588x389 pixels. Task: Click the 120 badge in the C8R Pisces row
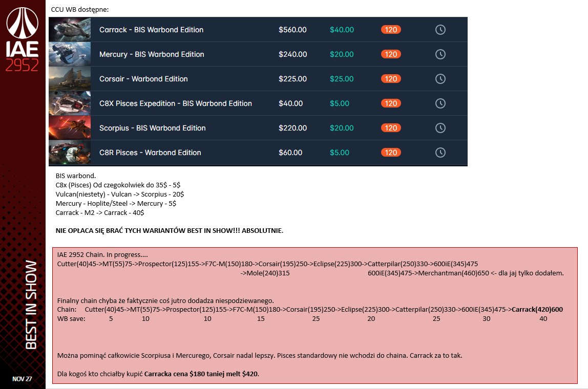pyautogui.click(x=391, y=153)
